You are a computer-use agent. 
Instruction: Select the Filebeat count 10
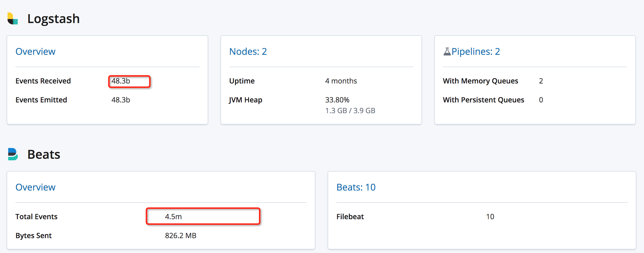[x=490, y=217]
